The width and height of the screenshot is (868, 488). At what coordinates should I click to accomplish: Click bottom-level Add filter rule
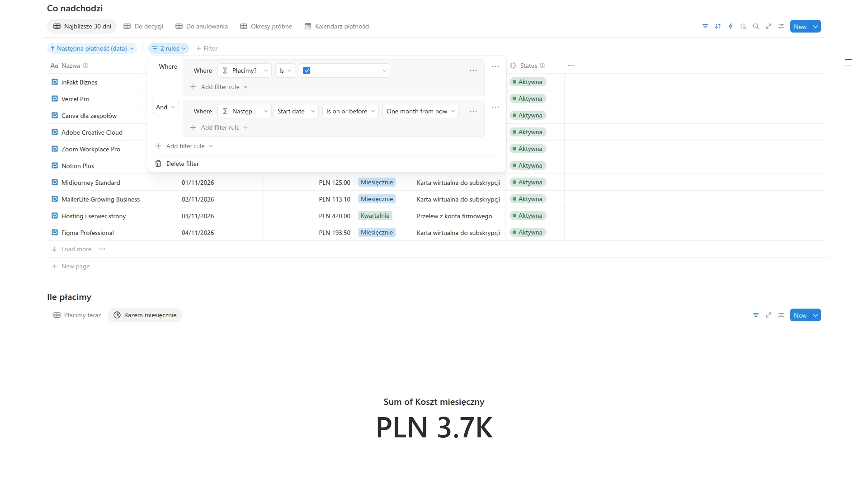click(x=184, y=146)
